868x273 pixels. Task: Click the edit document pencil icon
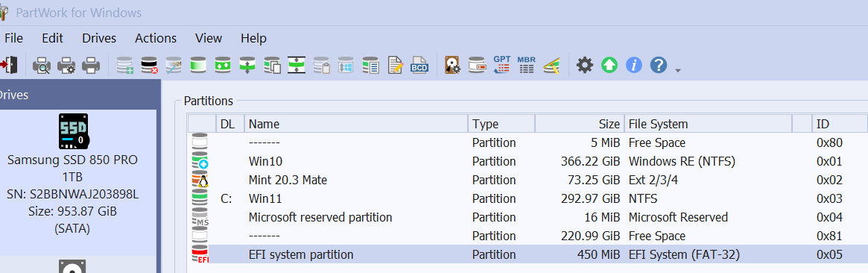[x=395, y=66]
